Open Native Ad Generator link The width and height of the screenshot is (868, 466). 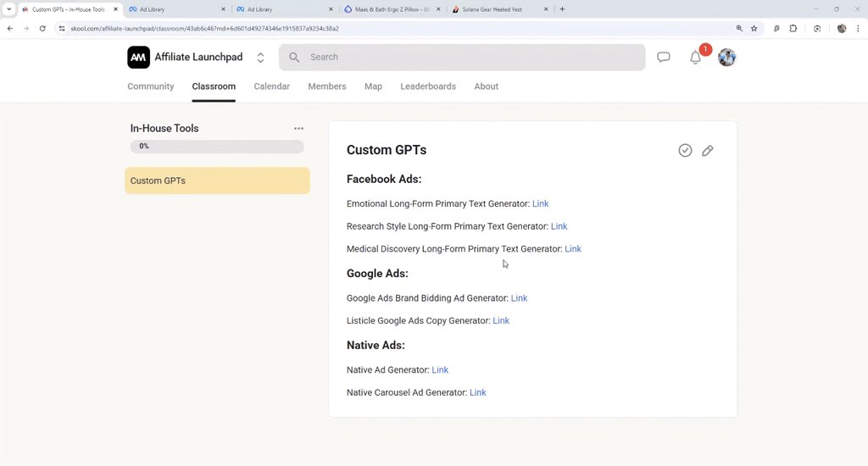pyautogui.click(x=440, y=370)
